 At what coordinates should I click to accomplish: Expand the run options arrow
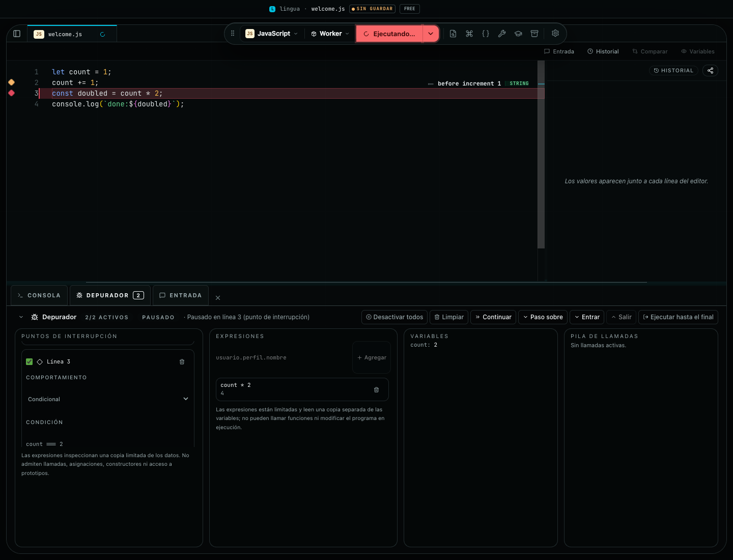tap(431, 34)
